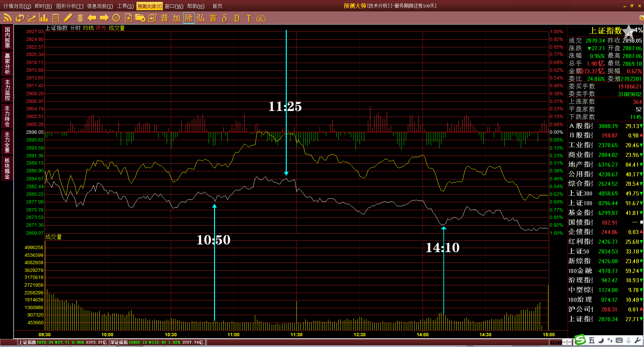The width and height of the screenshot is (644, 347).
Task: Select the B股指 index row
Action: pos(605,135)
